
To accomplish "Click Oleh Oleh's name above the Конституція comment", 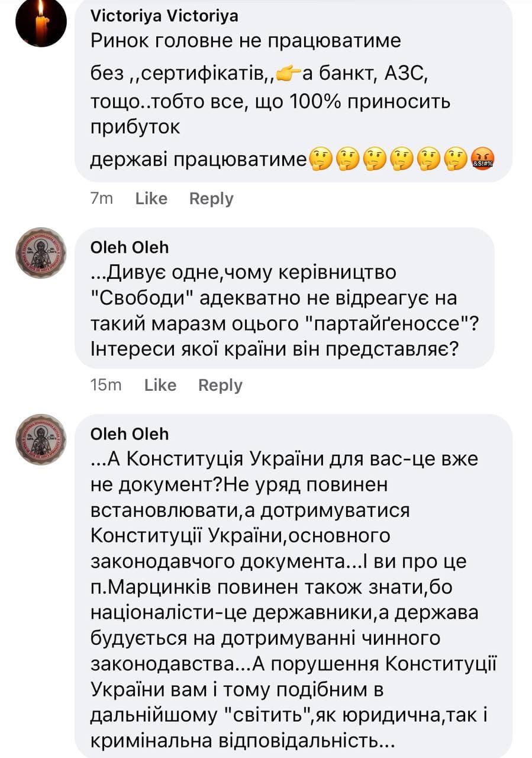I will point(129,434).
